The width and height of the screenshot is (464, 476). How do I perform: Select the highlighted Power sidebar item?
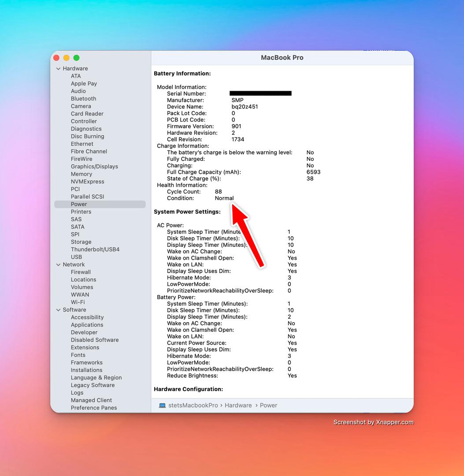tap(79, 205)
